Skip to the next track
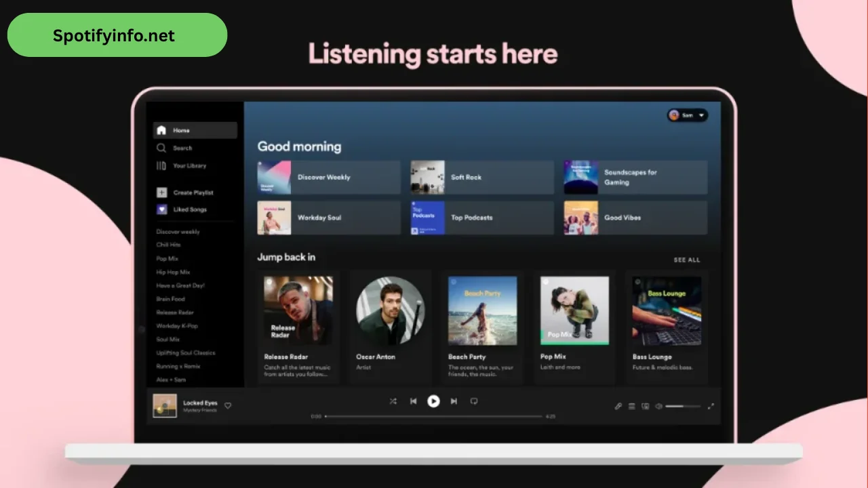The width and height of the screenshot is (868, 488). [x=454, y=401]
